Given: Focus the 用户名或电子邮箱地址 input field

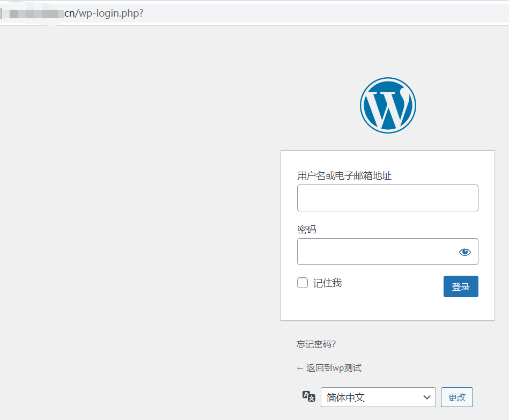Looking at the screenshot, I should pos(388,198).
